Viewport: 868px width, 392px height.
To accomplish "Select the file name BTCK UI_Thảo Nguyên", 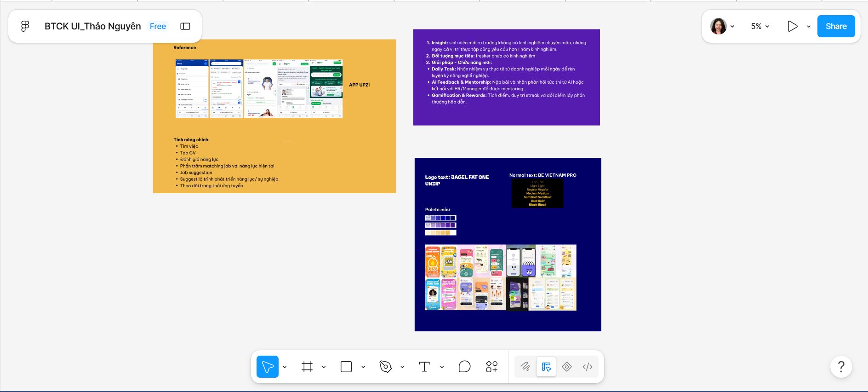I will 92,26.
